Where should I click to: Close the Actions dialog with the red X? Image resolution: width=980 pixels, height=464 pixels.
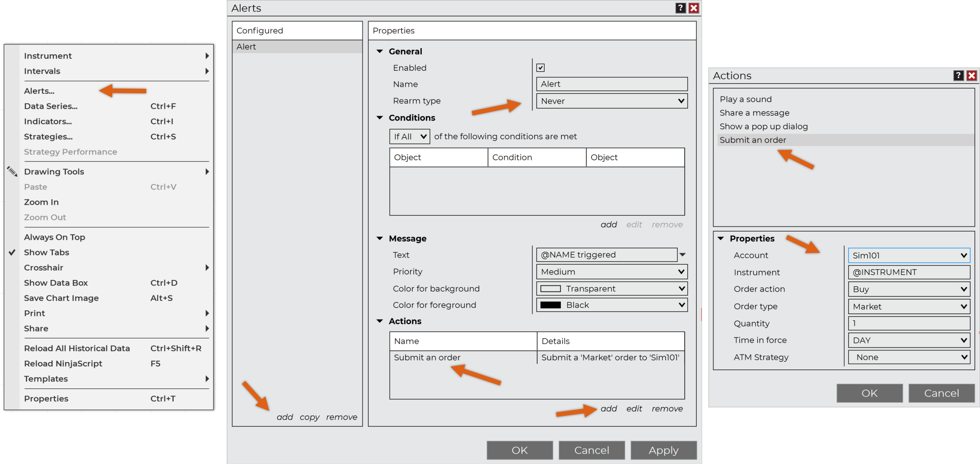[x=971, y=76]
